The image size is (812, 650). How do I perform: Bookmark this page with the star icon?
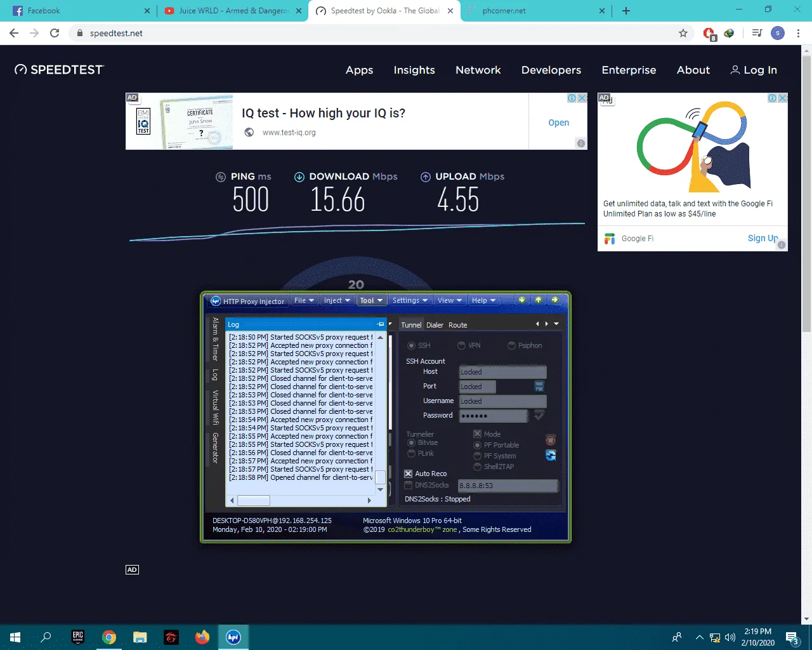pos(683,33)
